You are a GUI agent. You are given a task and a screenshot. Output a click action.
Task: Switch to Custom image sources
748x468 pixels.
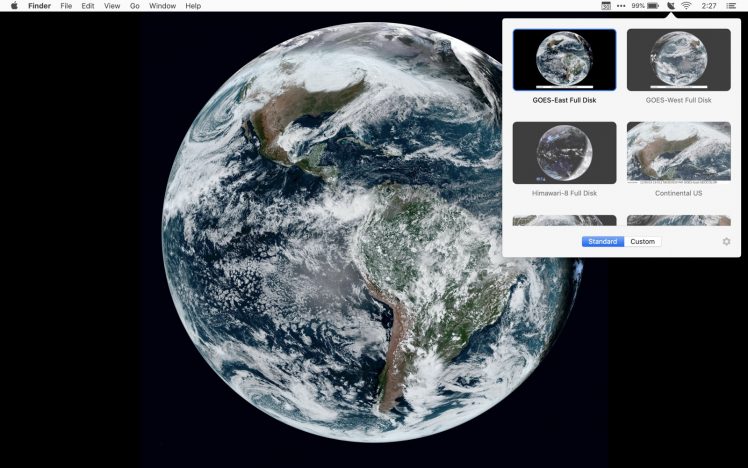[642, 241]
